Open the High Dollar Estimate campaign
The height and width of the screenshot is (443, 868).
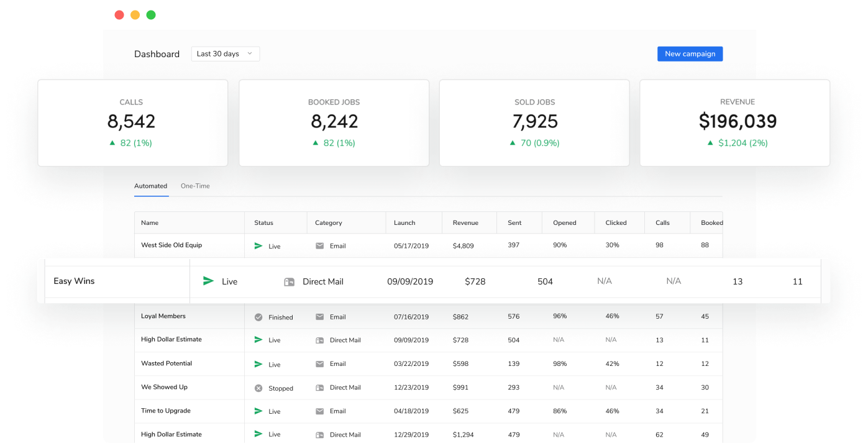(171, 339)
